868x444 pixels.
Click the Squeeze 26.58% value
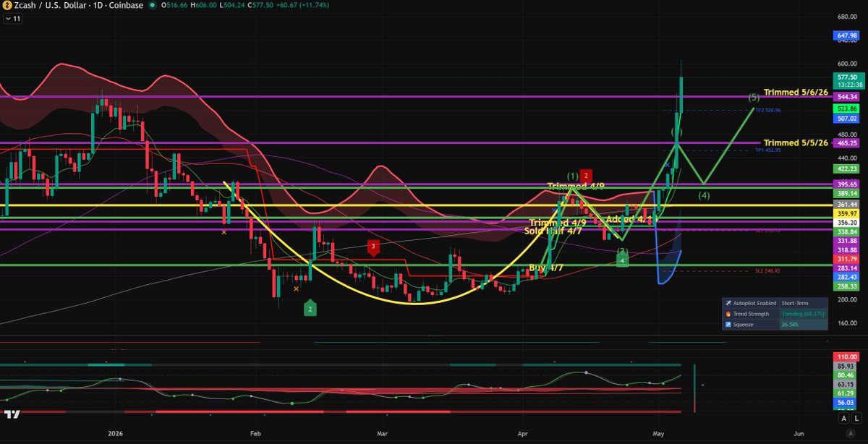click(x=790, y=325)
